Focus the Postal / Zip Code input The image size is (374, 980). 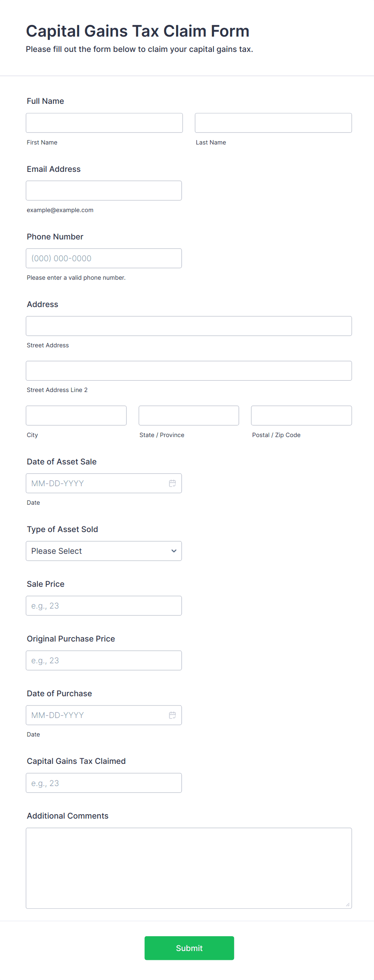(301, 415)
